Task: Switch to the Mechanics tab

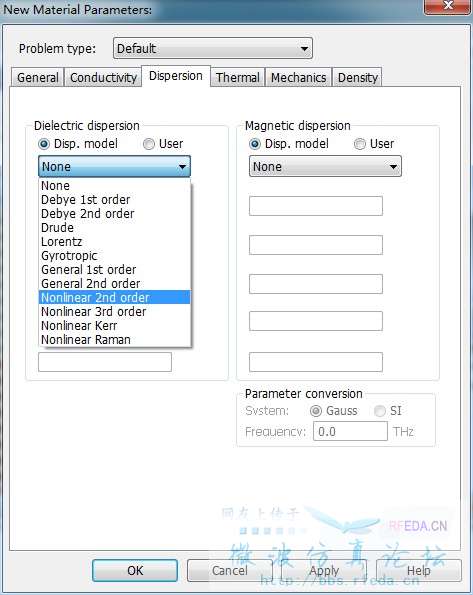Action: click(x=298, y=77)
